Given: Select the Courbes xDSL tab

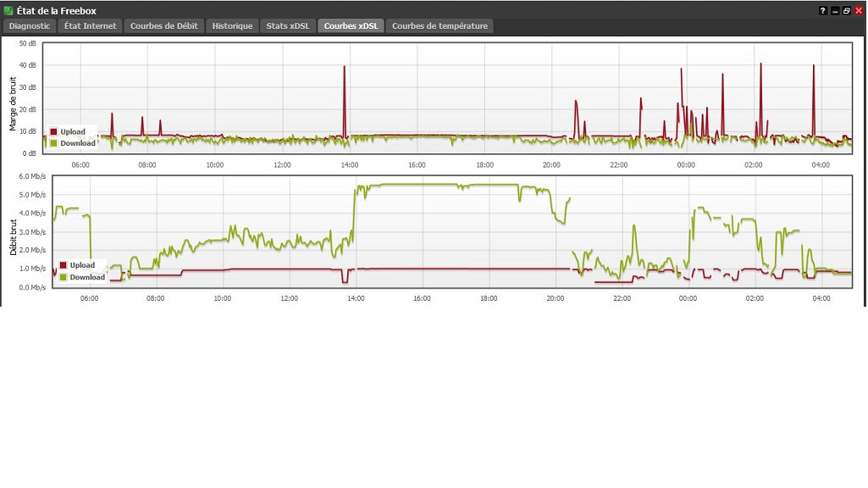Looking at the screenshot, I should pos(351,26).
